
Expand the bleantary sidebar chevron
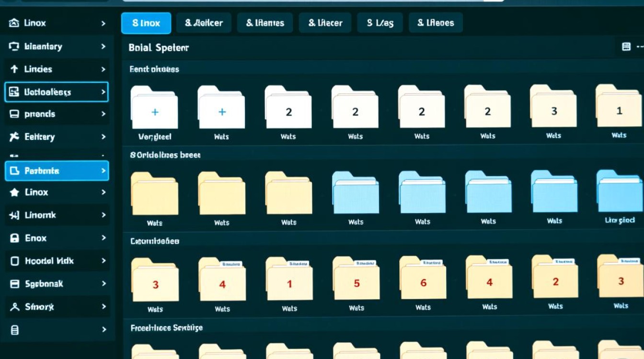103,46
